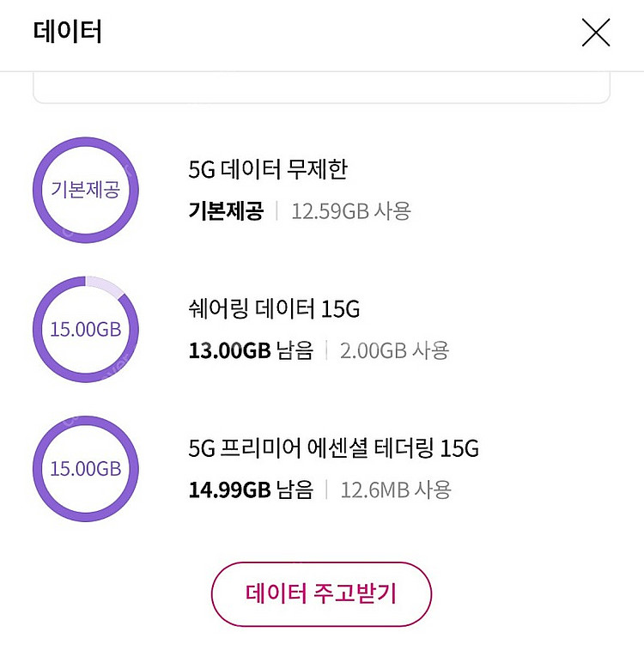Tap the 15.00GB label inside the 테더링 gauge
Screen dimensions: 644x669
tap(85, 470)
